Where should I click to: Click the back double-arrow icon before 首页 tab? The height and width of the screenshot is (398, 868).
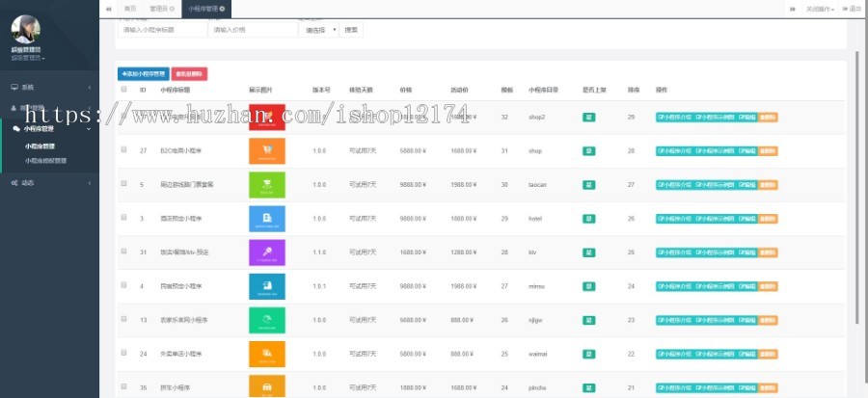(x=108, y=8)
